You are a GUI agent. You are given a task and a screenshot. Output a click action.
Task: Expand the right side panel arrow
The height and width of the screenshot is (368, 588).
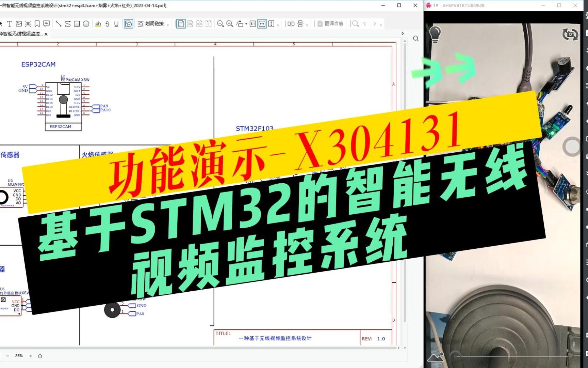(x=403, y=34)
